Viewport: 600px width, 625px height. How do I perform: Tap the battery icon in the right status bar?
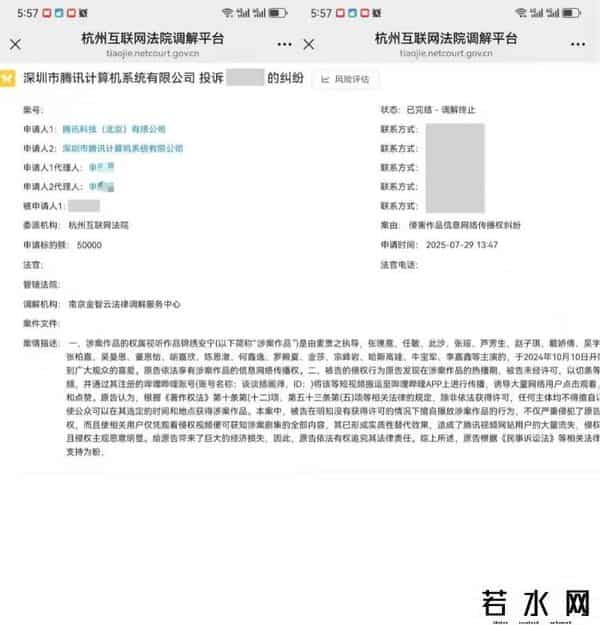(571, 13)
